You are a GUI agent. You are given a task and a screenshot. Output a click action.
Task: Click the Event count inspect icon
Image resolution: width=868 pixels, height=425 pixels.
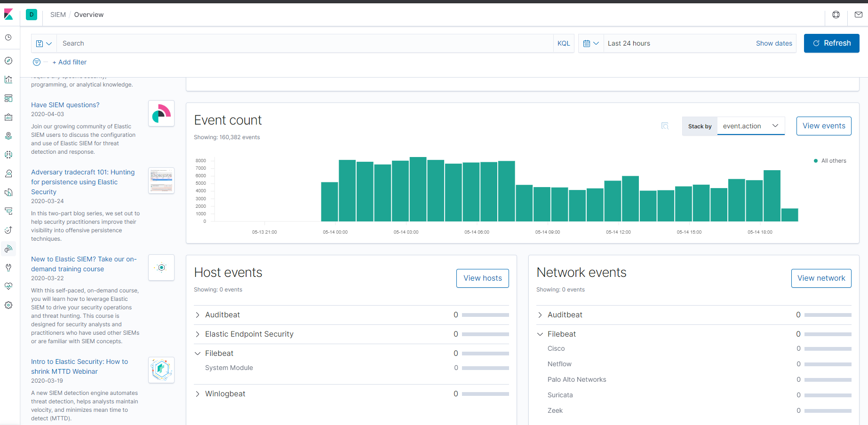point(665,126)
